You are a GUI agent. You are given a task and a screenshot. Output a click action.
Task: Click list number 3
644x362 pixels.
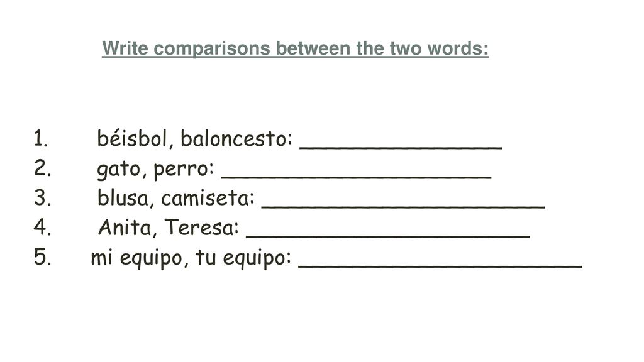click(x=42, y=198)
